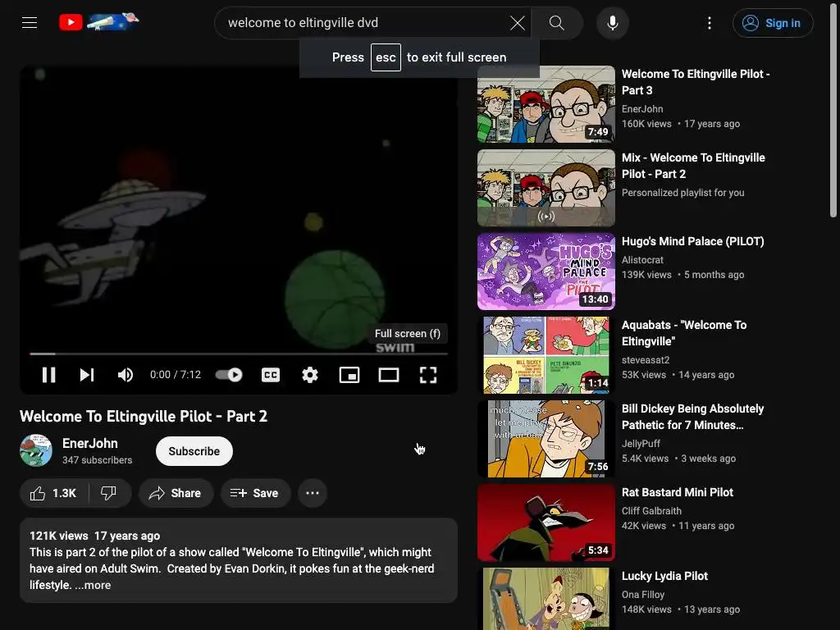Image resolution: width=840 pixels, height=630 pixels.
Task: Click the '0:00 / 7:12' time display
Action: pos(176,374)
